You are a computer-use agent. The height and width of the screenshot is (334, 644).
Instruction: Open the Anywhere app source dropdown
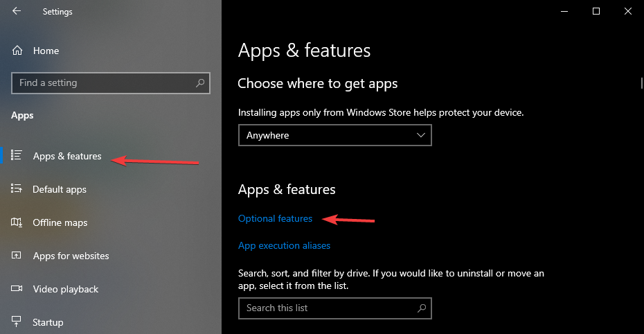click(x=334, y=135)
